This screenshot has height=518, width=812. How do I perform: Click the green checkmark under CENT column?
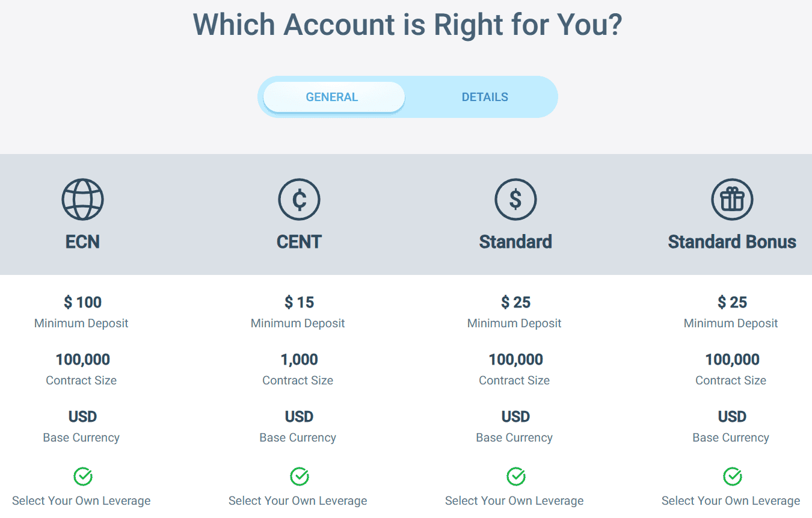[x=299, y=476]
